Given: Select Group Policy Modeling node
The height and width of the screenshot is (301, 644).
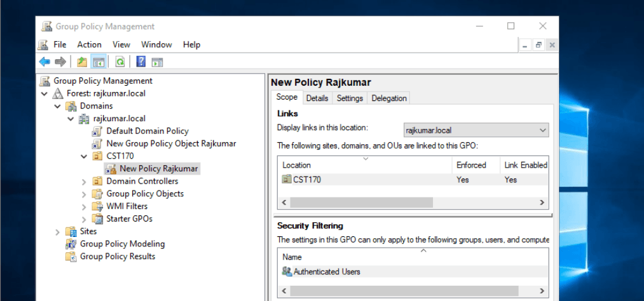Looking at the screenshot, I should point(123,244).
